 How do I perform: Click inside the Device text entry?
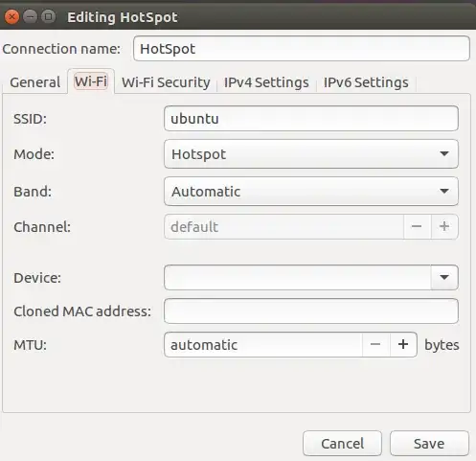298,277
